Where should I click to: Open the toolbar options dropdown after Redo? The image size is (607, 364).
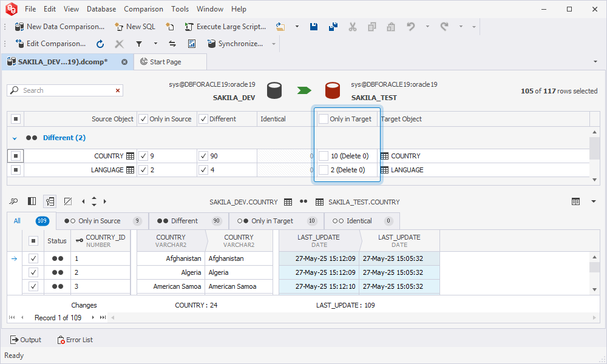click(x=474, y=27)
